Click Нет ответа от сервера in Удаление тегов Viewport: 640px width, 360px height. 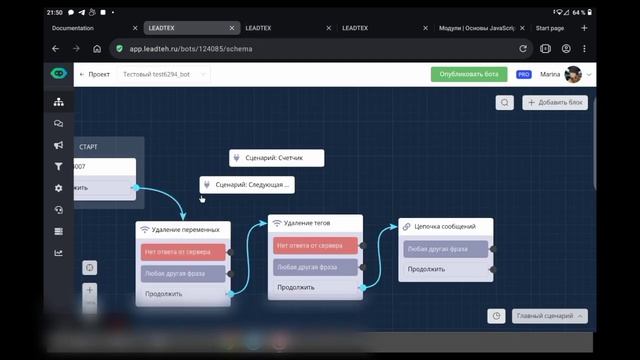point(315,246)
